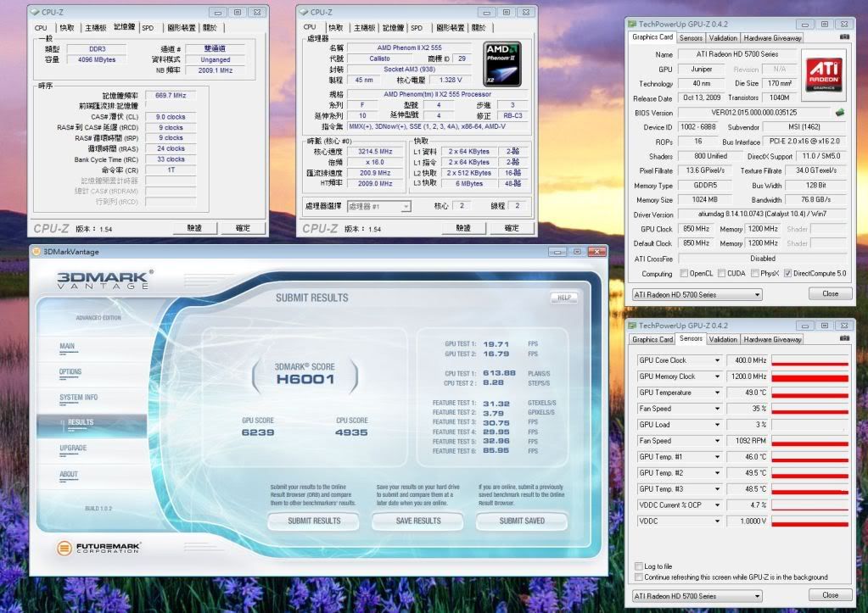Viewport: 868px width, 613px height.
Task: Click the Name field showing ATI Radeon HD 5700 Series
Action: tap(736, 54)
